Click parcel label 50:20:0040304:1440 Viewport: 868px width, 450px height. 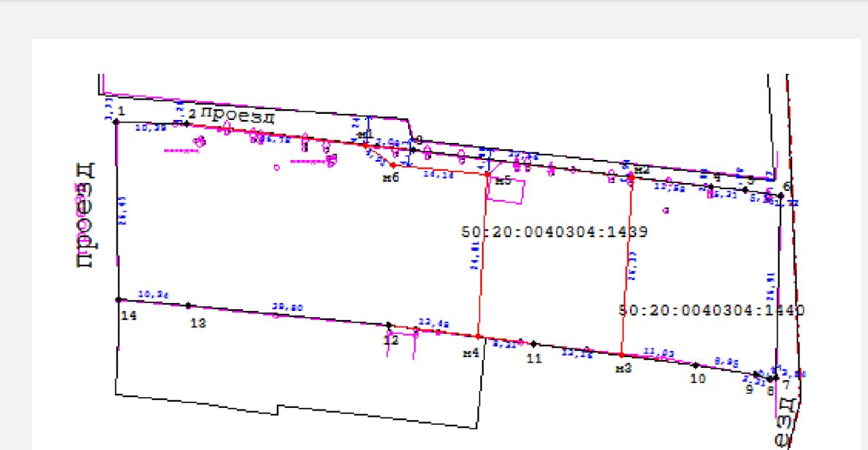click(x=711, y=310)
